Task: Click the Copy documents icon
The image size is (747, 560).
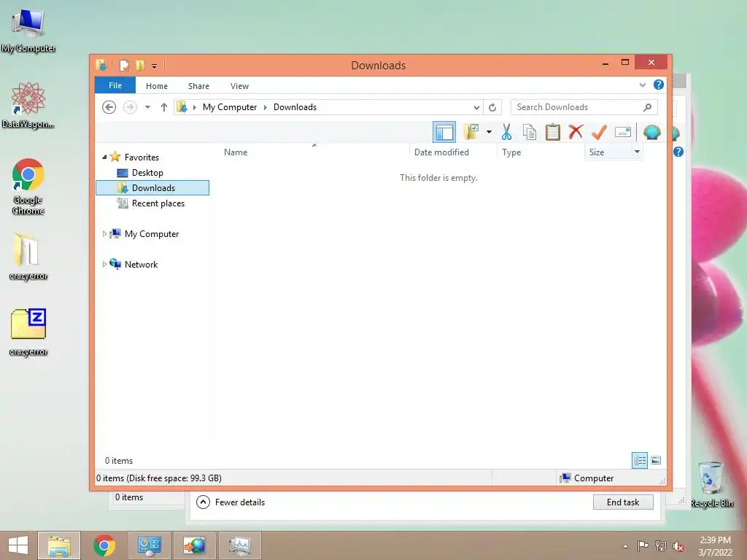Action: (x=530, y=132)
